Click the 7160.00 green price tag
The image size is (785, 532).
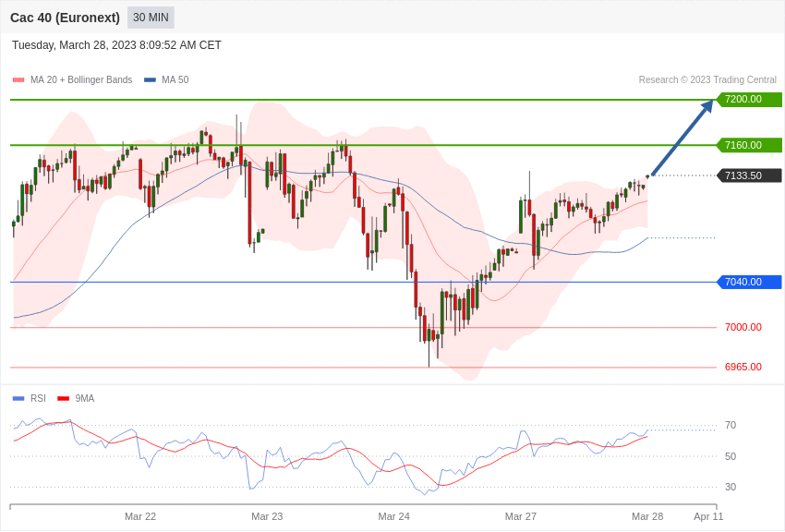[x=750, y=145]
